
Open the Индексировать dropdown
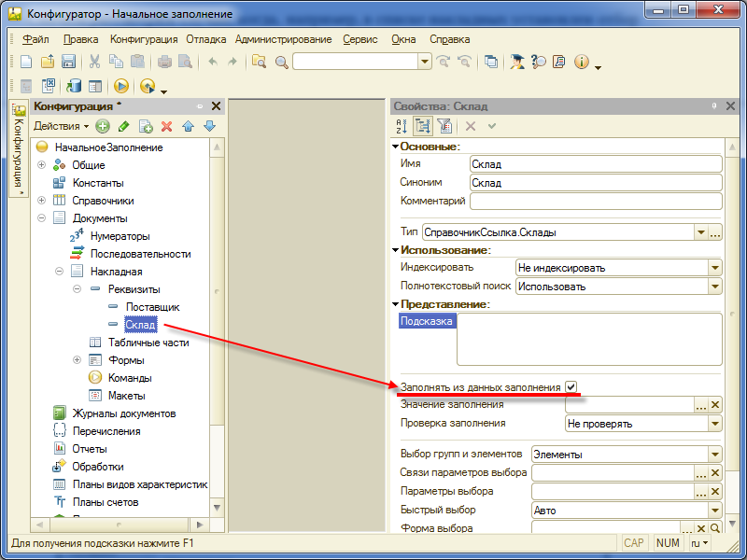tap(714, 267)
